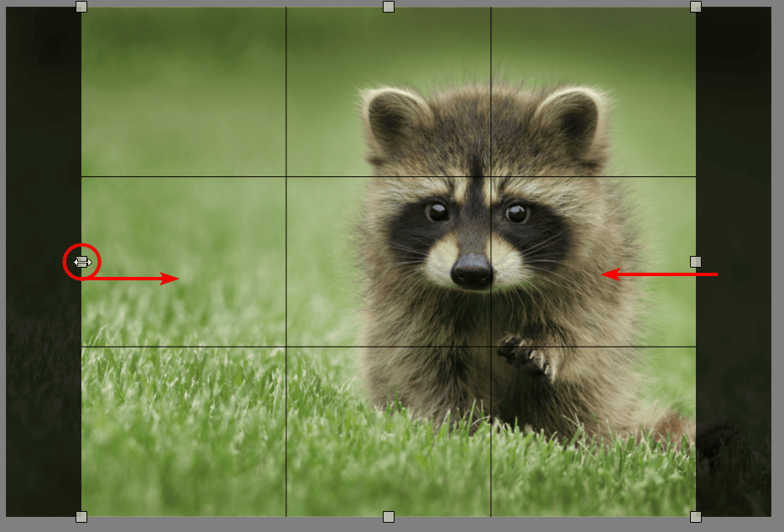
Task: Click the darkened cropped area on the right
Action: [733, 168]
